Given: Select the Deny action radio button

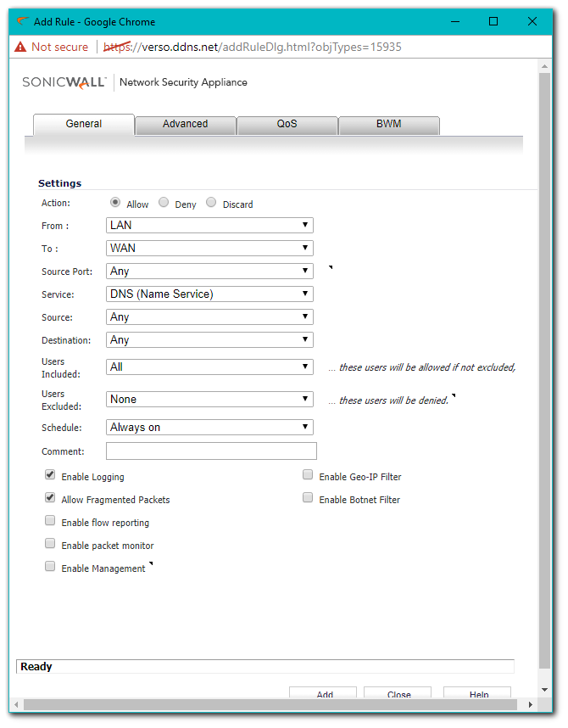Looking at the screenshot, I should (x=164, y=203).
